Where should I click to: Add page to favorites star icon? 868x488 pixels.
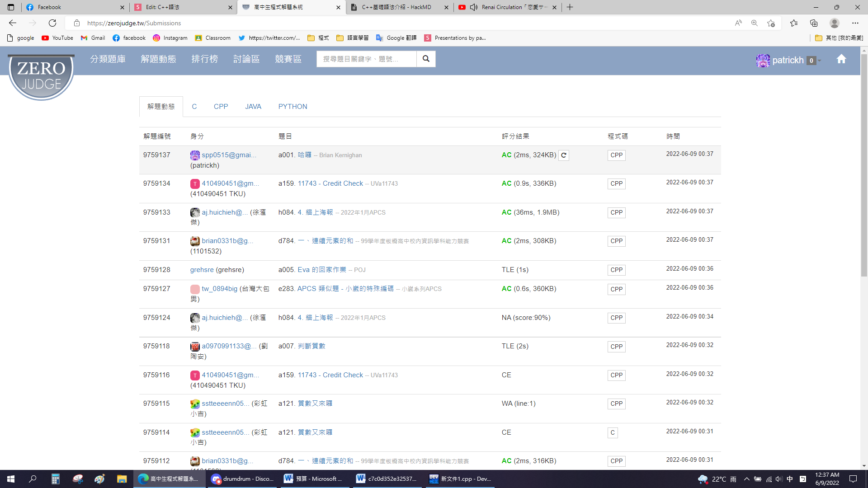pos(771,23)
